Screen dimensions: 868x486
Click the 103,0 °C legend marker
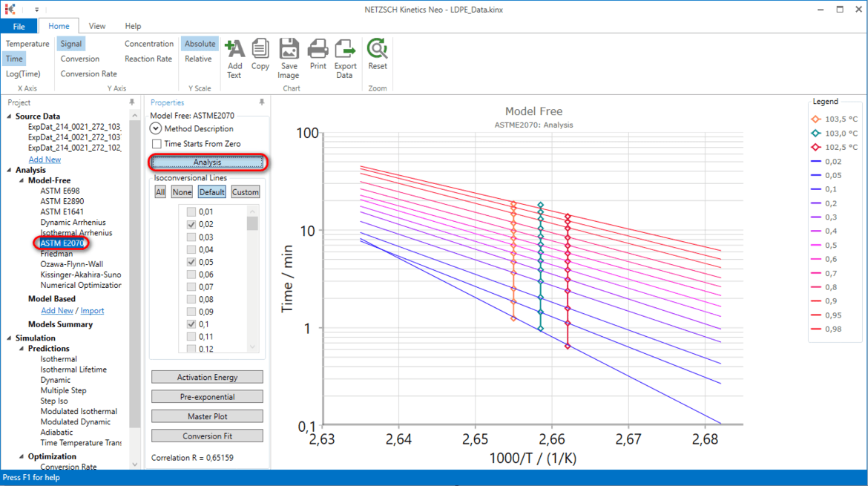[x=815, y=134]
